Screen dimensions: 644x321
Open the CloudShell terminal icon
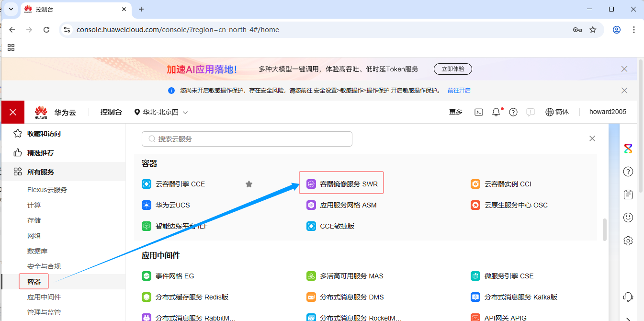[x=479, y=112]
